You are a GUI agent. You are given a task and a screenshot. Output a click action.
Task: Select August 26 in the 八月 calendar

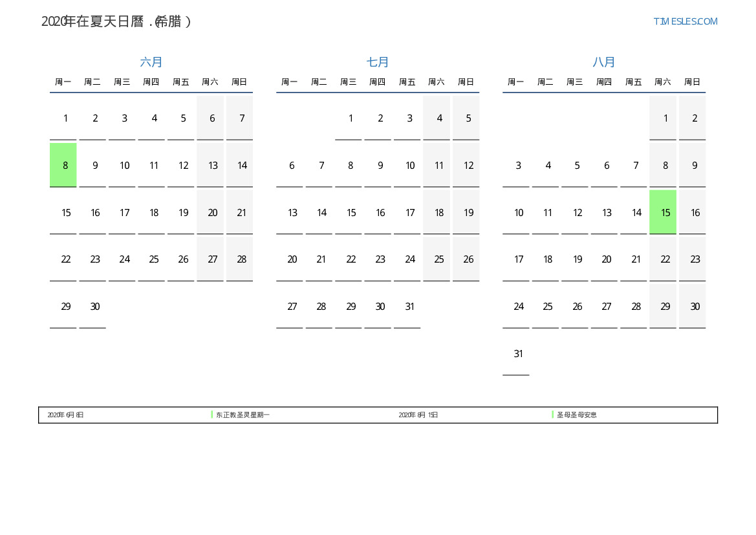pyautogui.click(x=575, y=307)
